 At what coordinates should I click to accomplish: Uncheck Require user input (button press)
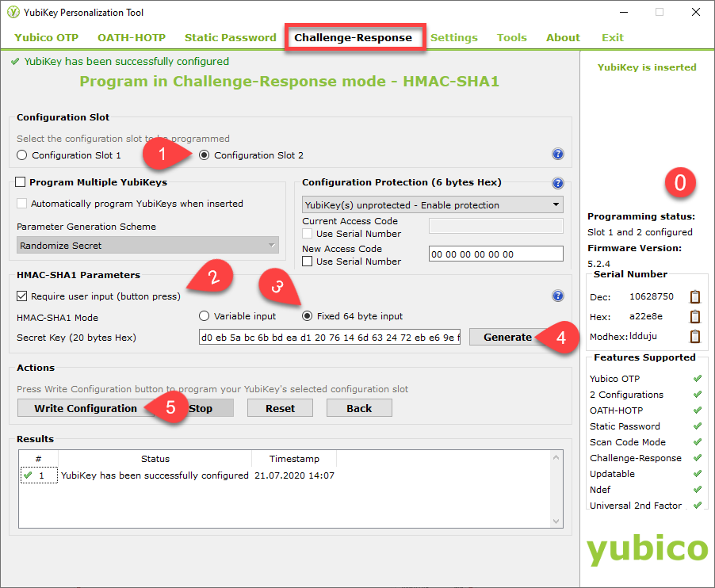pyautogui.click(x=22, y=296)
